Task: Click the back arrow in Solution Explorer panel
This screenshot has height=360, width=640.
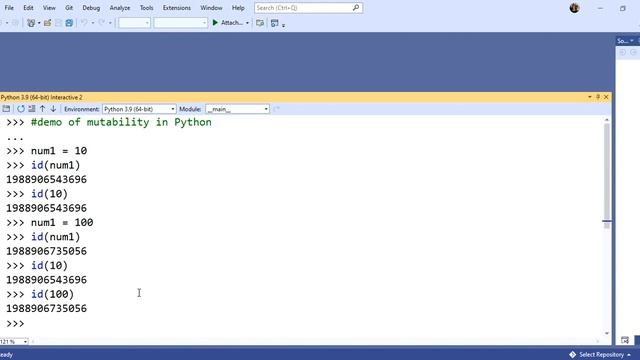Action: tap(623, 52)
